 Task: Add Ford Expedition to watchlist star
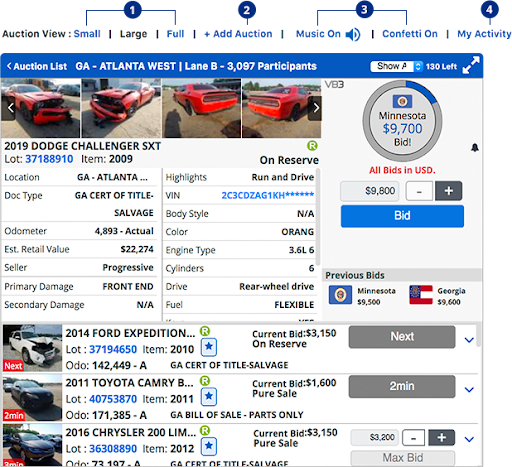[x=209, y=347]
